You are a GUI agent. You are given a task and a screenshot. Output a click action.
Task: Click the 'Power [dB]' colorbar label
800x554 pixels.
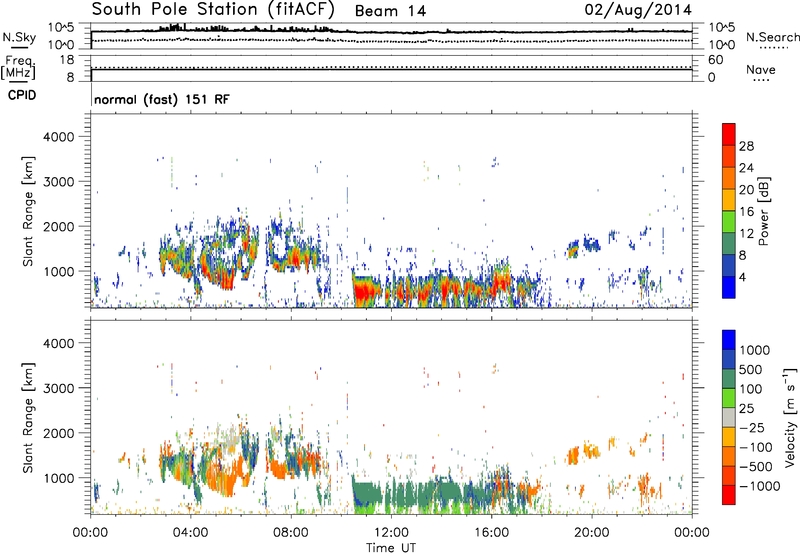tap(763, 211)
